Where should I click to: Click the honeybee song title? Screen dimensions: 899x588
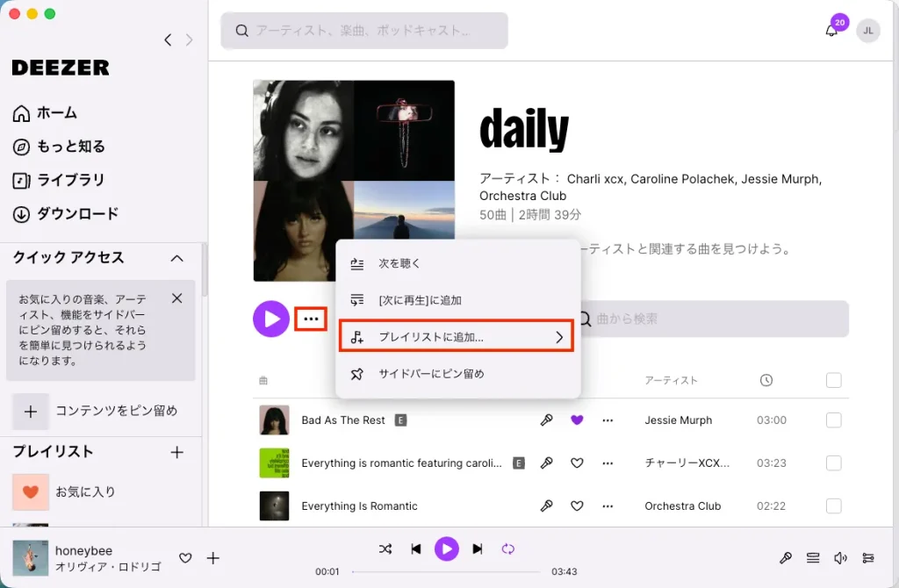[83, 551]
